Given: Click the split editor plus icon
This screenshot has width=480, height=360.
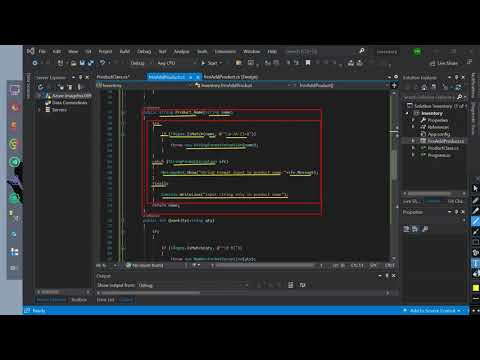Looking at the screenshot, I should tap(394, 86).
